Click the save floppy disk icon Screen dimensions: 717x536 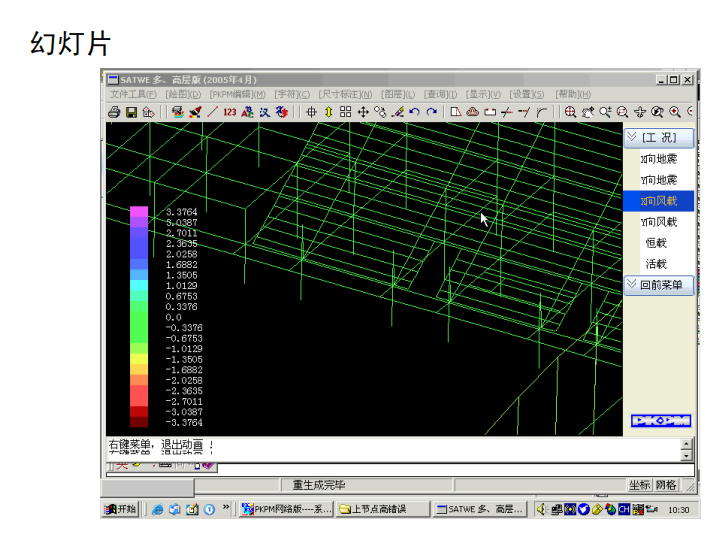[x=131, y=112]
